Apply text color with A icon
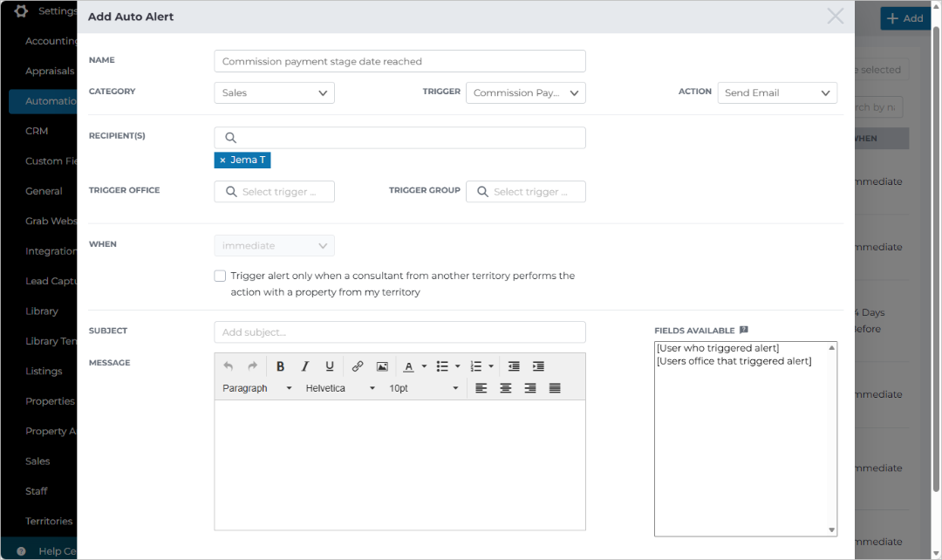Viewport: 942px width, 560px height. pyautogui.click(x=408, y=366)
